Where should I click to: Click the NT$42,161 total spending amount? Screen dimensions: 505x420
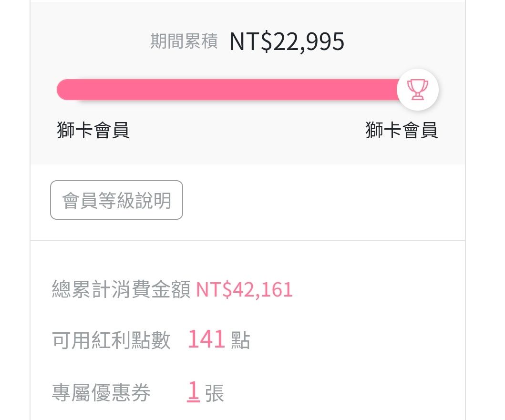click(x=244, y=289)
